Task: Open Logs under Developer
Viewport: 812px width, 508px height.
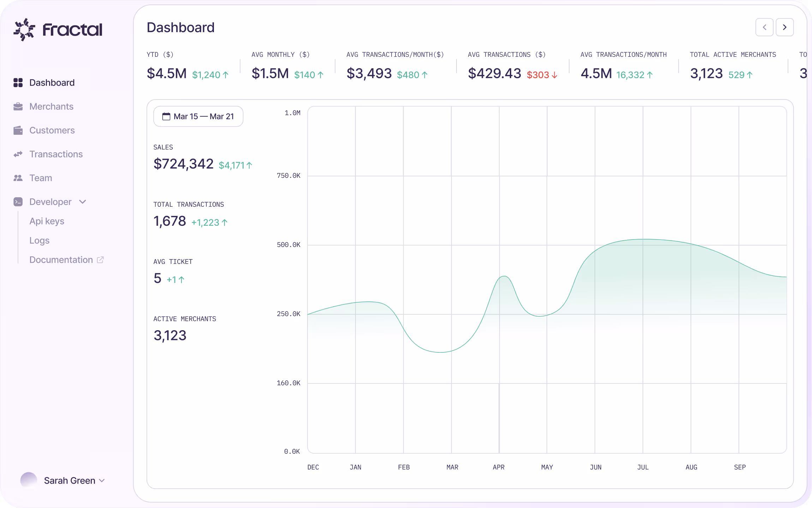Action: (39, 241)
